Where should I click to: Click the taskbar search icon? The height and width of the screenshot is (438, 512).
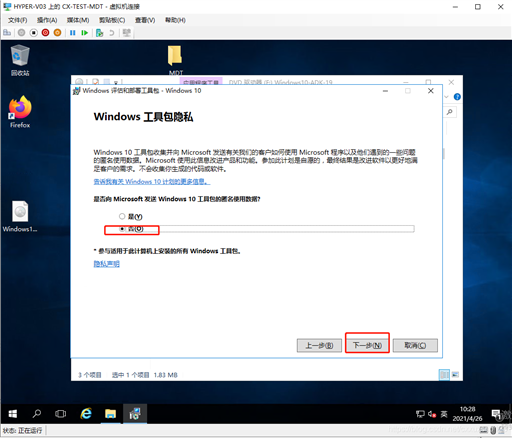[37, 414]
